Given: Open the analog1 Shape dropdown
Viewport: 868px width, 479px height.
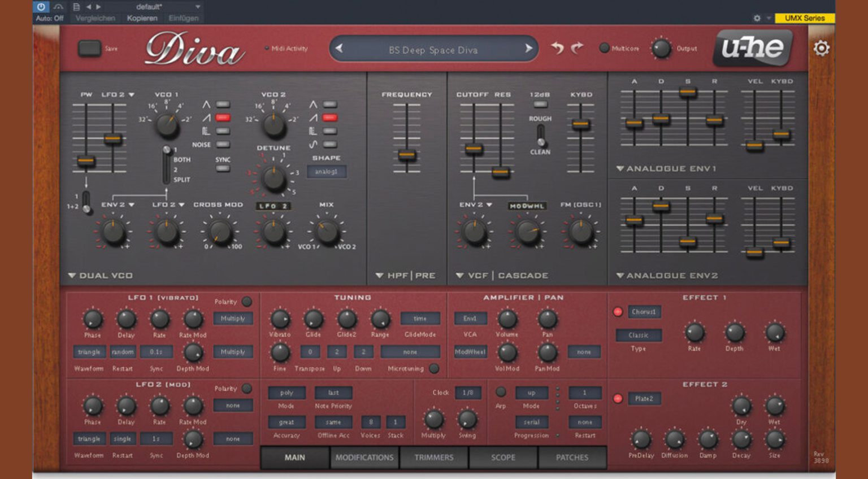Looking at the screenshot, I should point(327,171).
